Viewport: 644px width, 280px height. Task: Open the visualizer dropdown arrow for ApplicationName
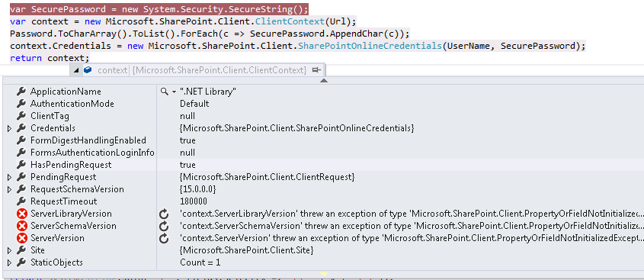(174, 92)
